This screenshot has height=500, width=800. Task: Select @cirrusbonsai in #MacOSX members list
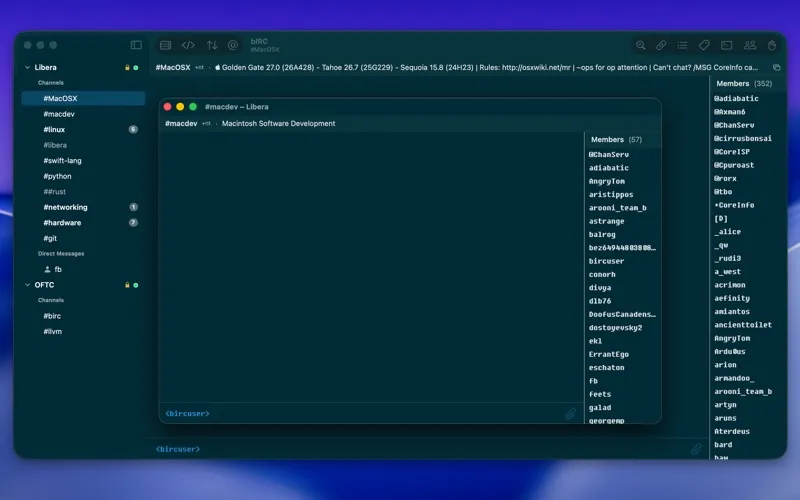click(x=743, y=138)
